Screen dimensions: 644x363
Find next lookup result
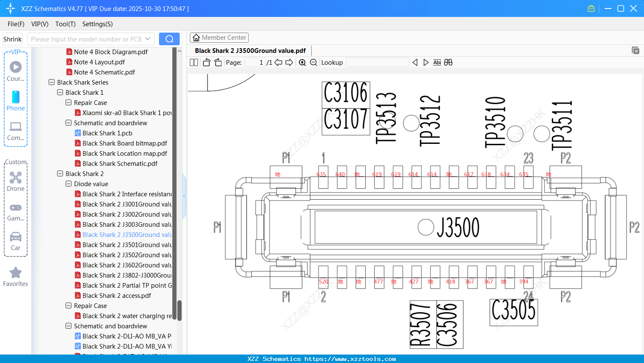pyautogui.click(x=426, y=63)
